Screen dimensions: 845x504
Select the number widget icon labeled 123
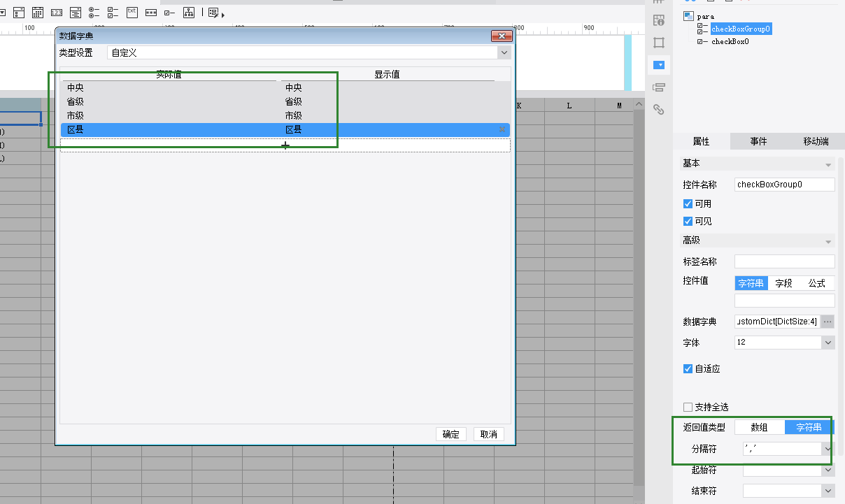click(x=57, y=13)
